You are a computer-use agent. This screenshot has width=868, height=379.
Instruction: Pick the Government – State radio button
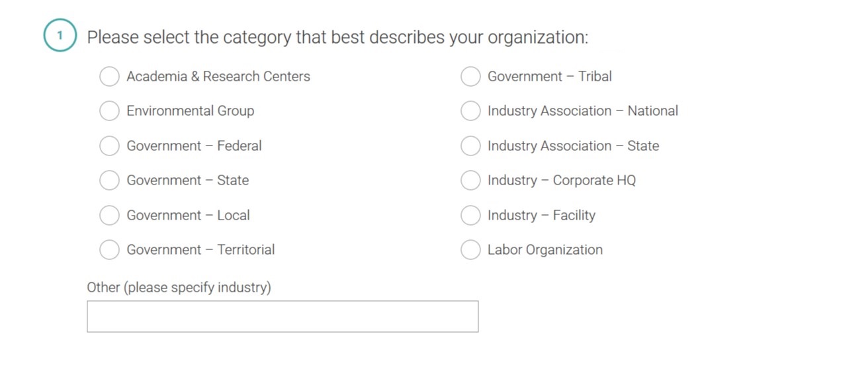tap(109, 181)
